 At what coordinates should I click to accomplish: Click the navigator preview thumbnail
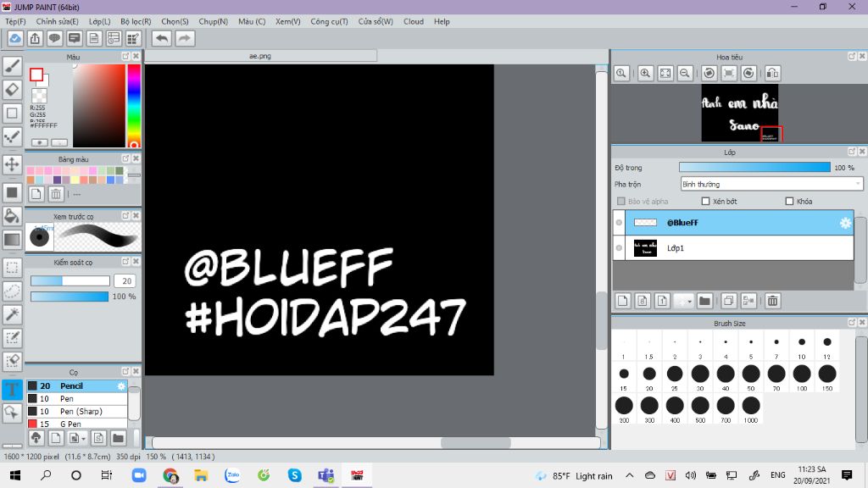pyautogui.click(x=739, y=113)
